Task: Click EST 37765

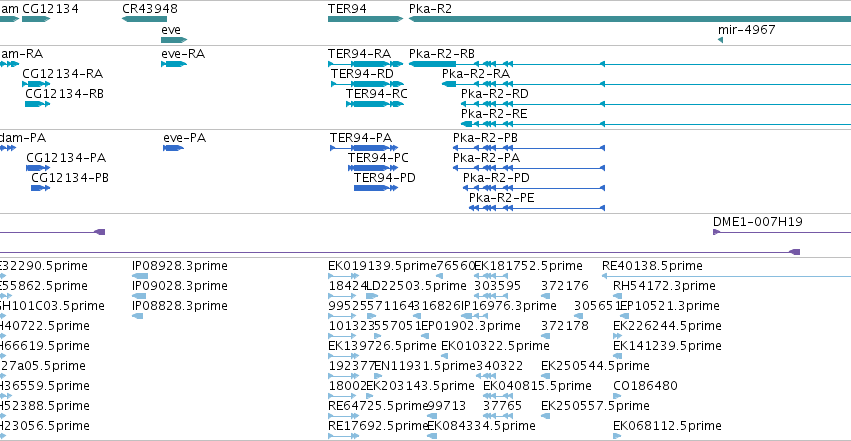Action: coord(498,417)
